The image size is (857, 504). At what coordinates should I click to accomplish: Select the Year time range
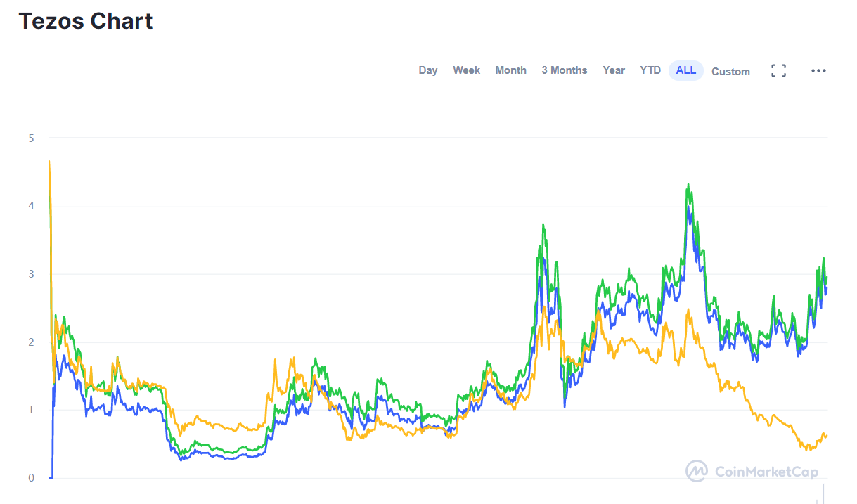click(x=614, y=70)
